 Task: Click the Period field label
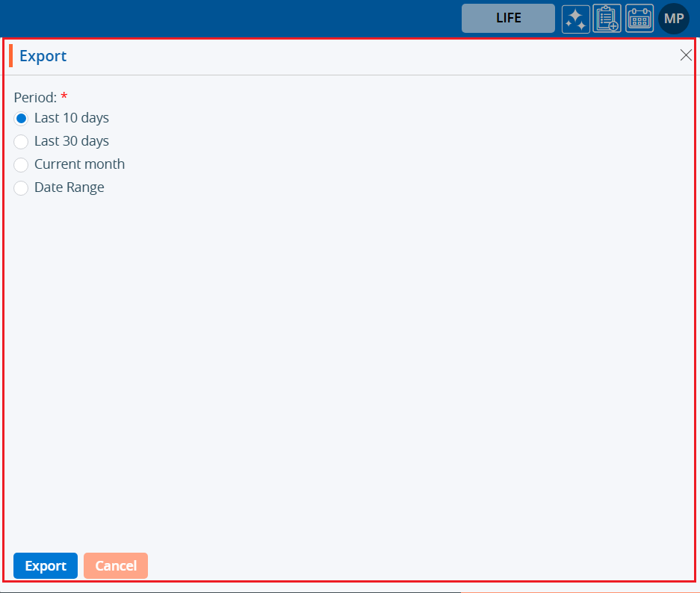click(x=35, y=97)
